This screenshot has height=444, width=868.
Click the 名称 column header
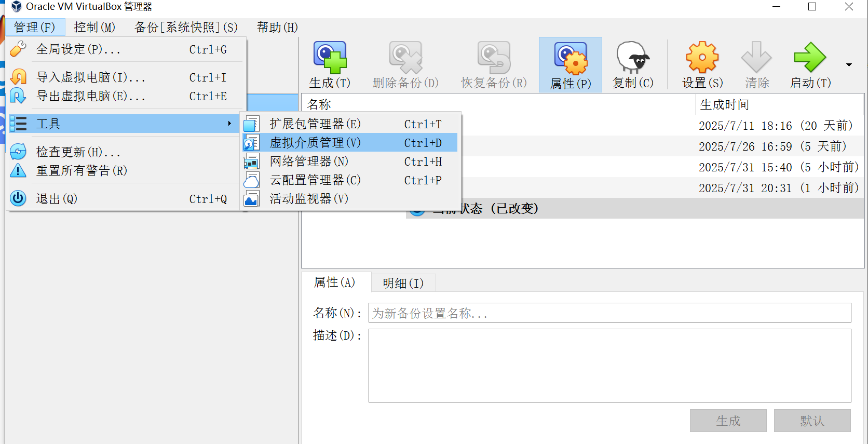pyautogui.click(x=498, y=104)
